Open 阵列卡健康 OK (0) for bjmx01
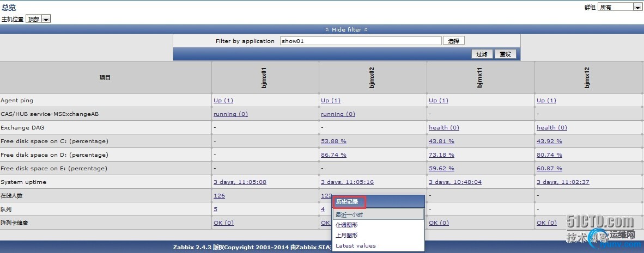This screenshot has height=253, width=644. coord(223,223)
